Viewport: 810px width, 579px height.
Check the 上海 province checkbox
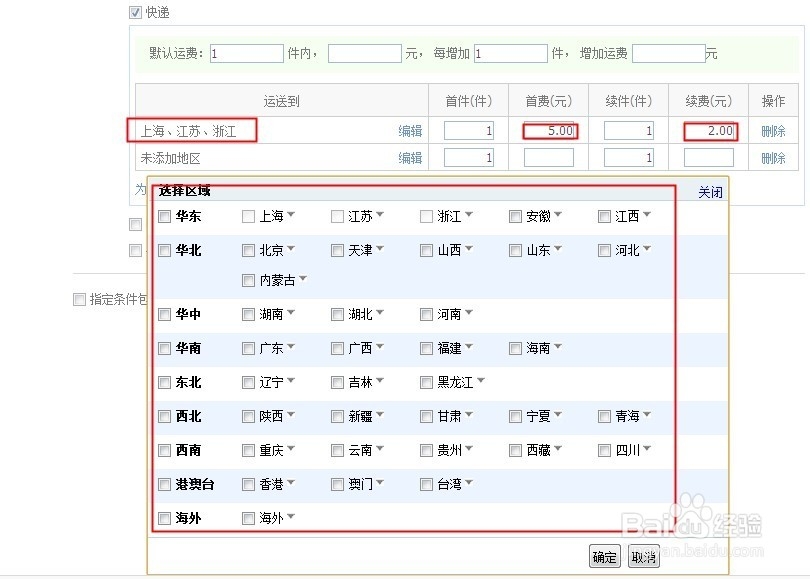tap(247, 215)
